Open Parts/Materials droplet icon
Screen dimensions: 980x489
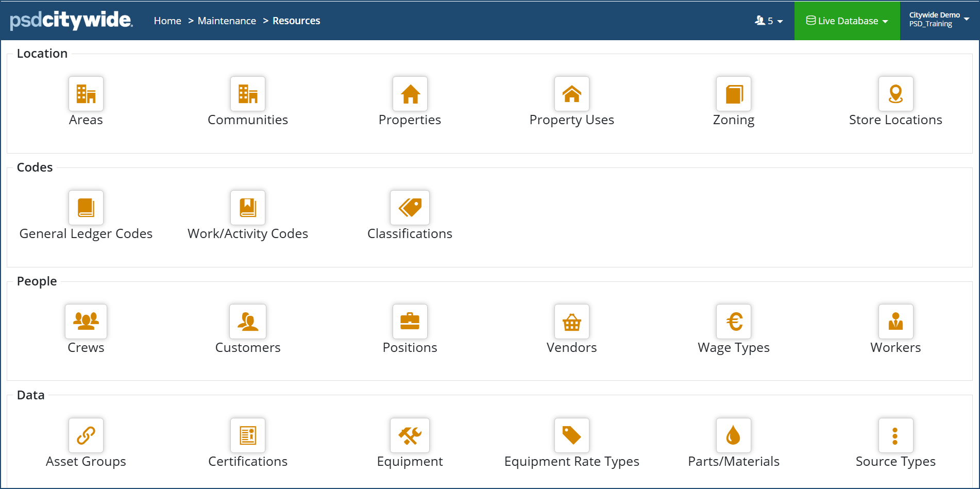(734, 435)
